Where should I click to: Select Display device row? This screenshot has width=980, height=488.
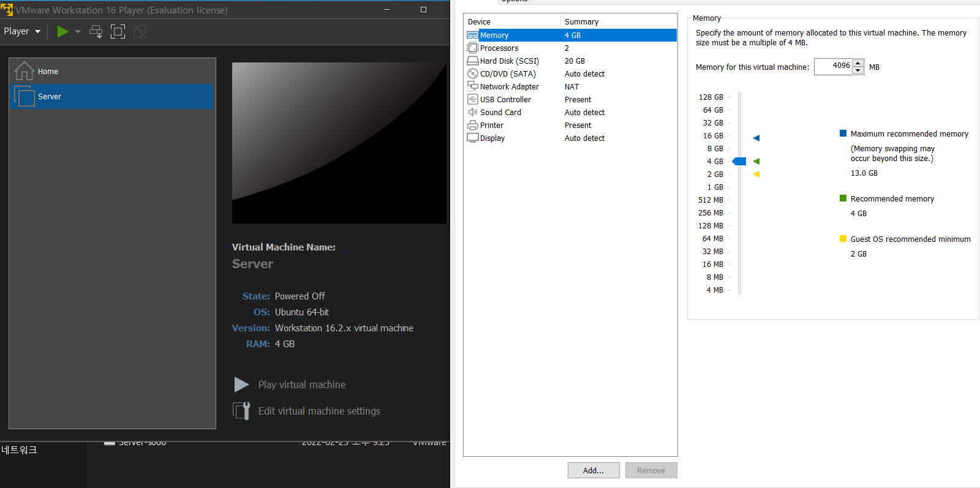[571, 138]
